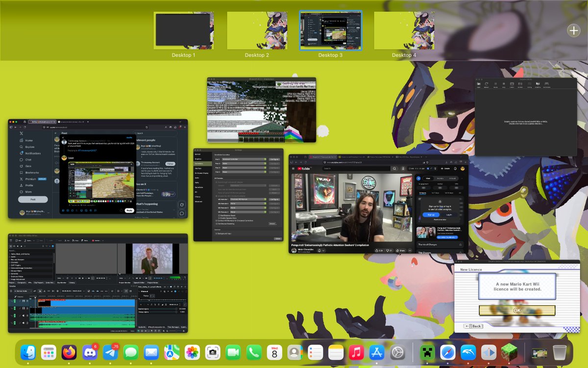
Task: Open Explore in X sidebar
Action: click(x=27, y=147)
